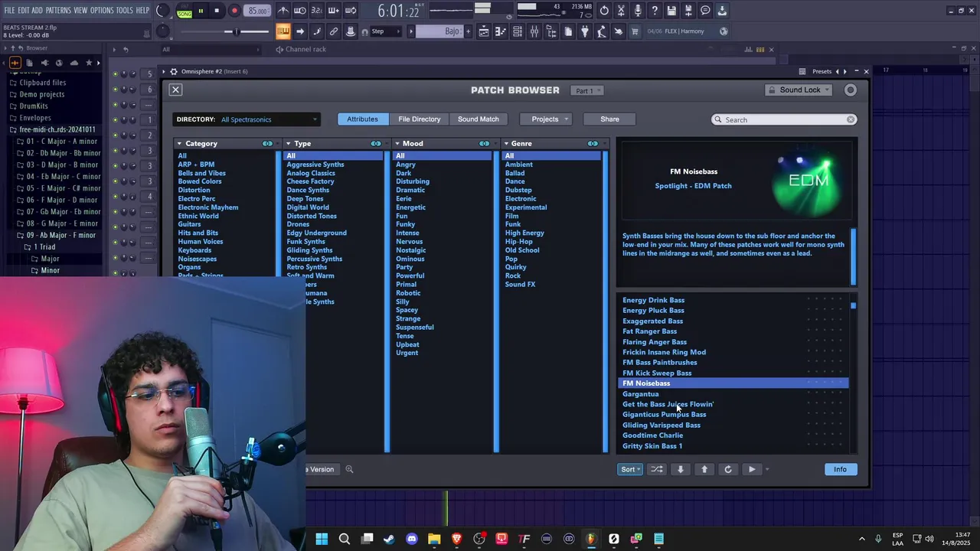The height and width of the screenshot is (551, 980).
Task: Click the Windows Start button
Action: (322, 539)
